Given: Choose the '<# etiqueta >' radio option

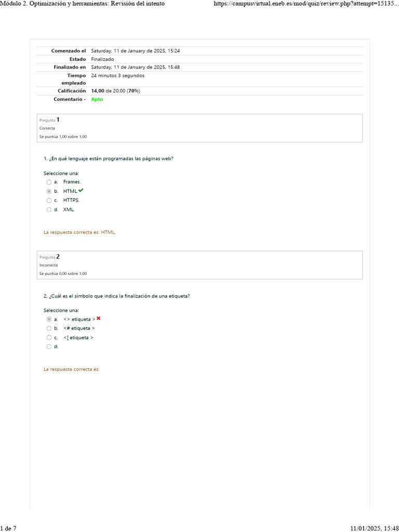Looking at the screenshot, I should coord(49,328).
